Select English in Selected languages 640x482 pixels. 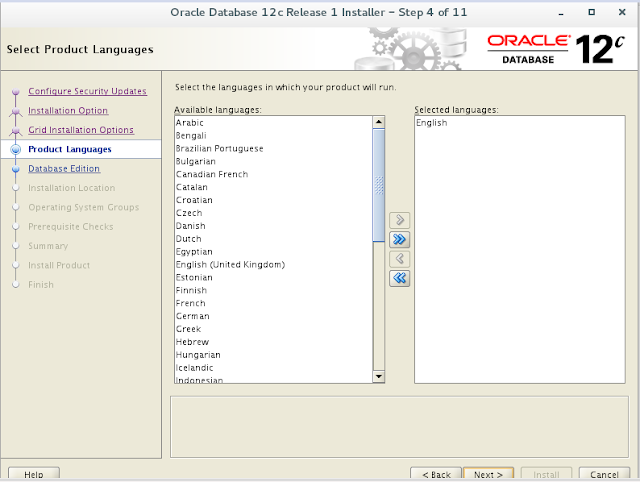tap(519, 123)
